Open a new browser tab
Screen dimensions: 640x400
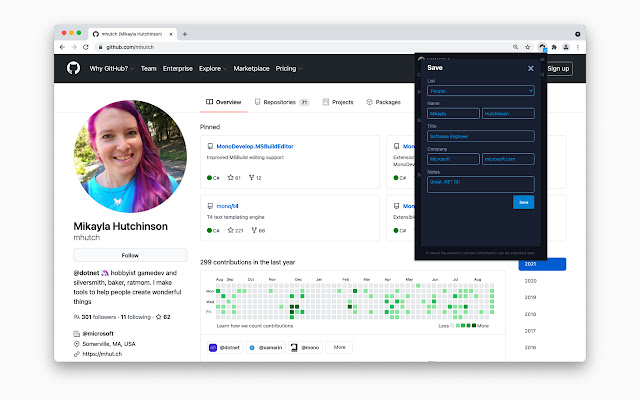[185, 33]
